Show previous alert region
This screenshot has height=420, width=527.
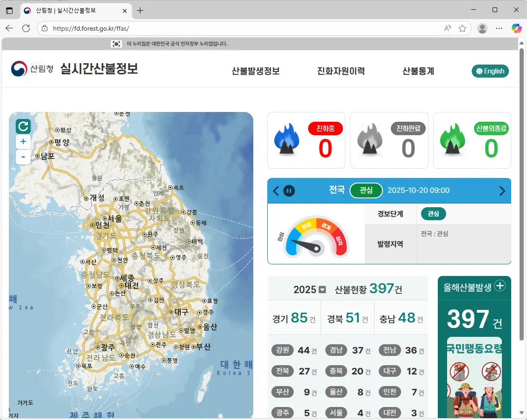[x=276, y=190]
